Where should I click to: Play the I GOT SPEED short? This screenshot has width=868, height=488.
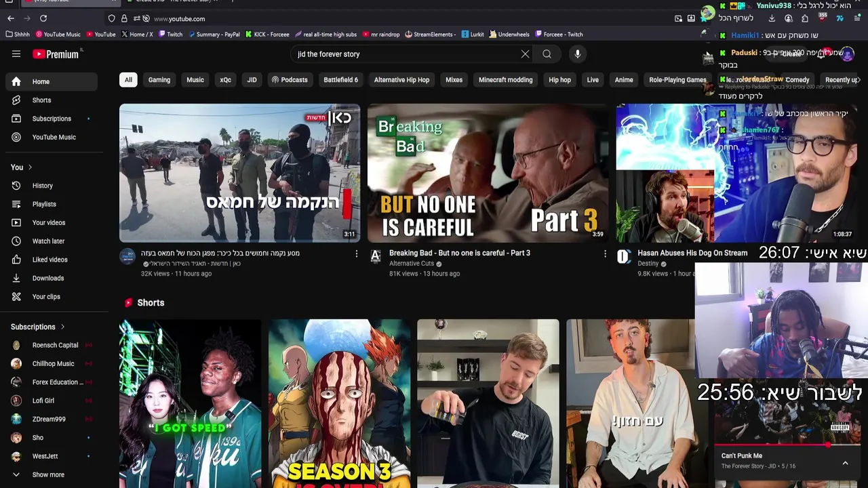pyautogui.click(x=190, y=403)
